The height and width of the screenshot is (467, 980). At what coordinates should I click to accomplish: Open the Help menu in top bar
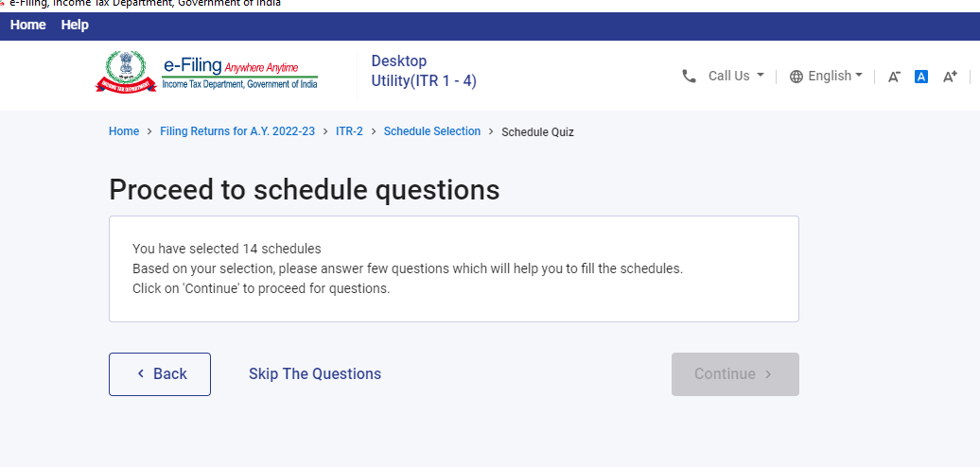(75, 26)
